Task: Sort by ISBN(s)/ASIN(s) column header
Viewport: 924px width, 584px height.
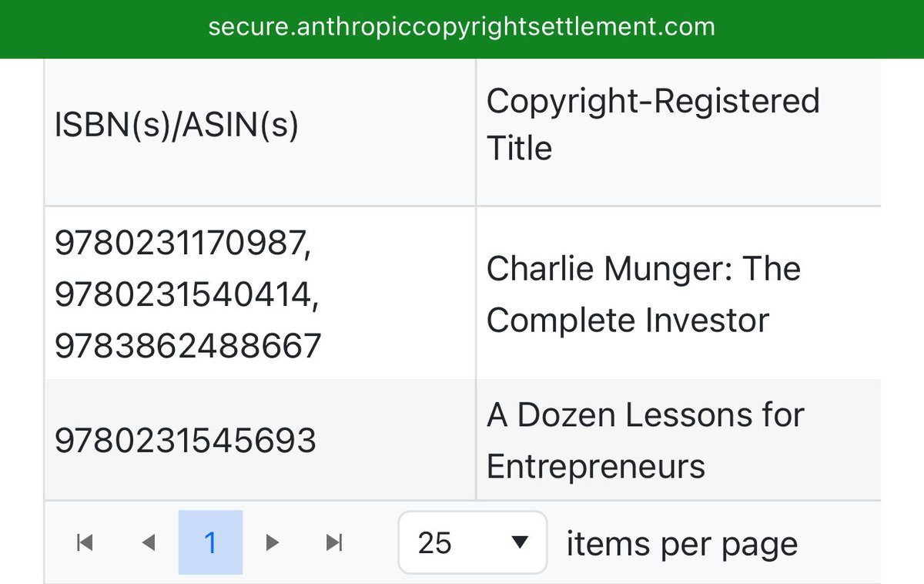Action: coord(176,126)
